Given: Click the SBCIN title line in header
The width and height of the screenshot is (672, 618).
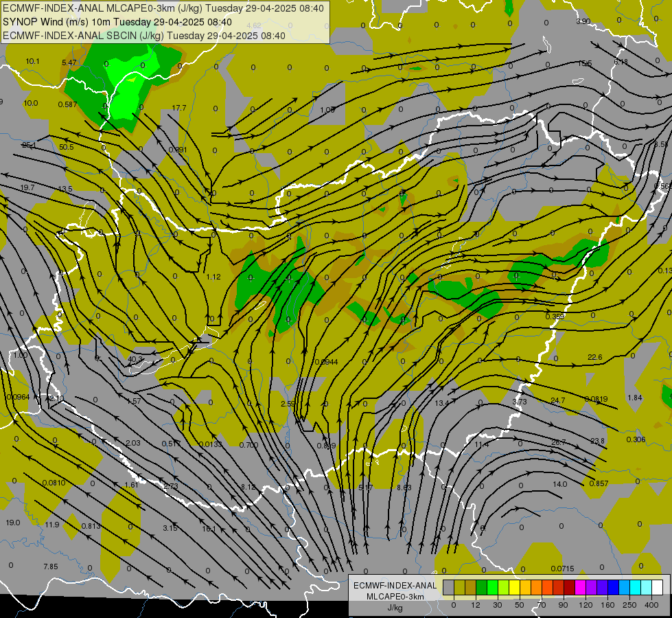Looking at the screenshot, I should pos(144,36).
